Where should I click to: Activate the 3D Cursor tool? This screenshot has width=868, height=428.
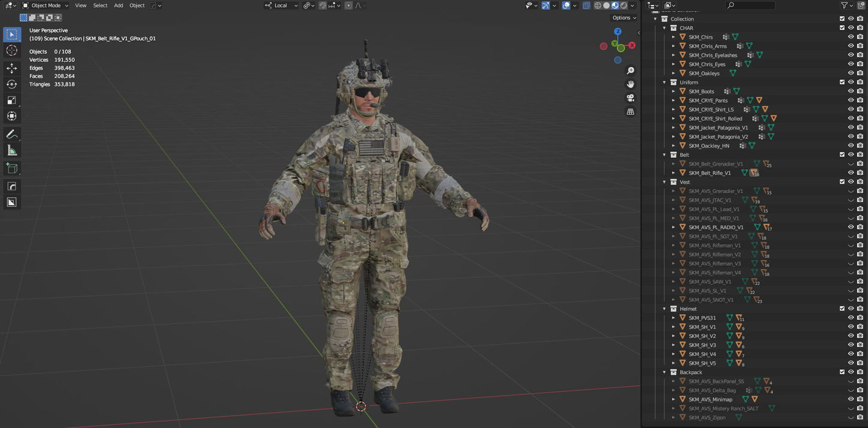pyautogui.click(x=11, y=50)
